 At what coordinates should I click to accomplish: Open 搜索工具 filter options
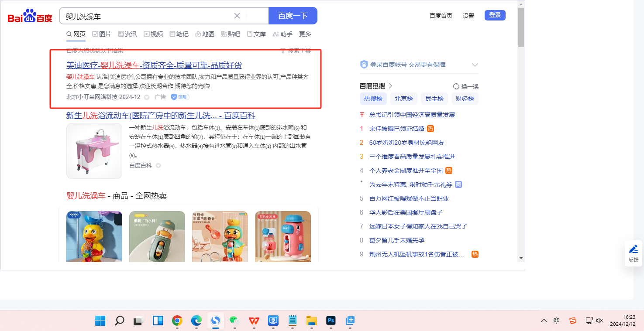pos(296,51)
